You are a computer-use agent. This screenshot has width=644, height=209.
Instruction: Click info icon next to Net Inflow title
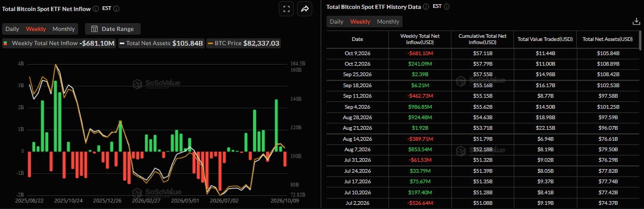point(95,9)
